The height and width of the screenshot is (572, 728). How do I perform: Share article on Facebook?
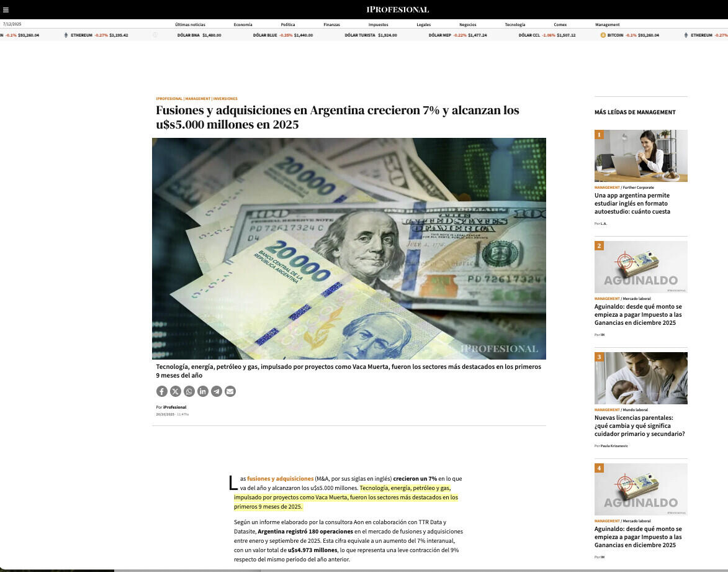point(161,391)
